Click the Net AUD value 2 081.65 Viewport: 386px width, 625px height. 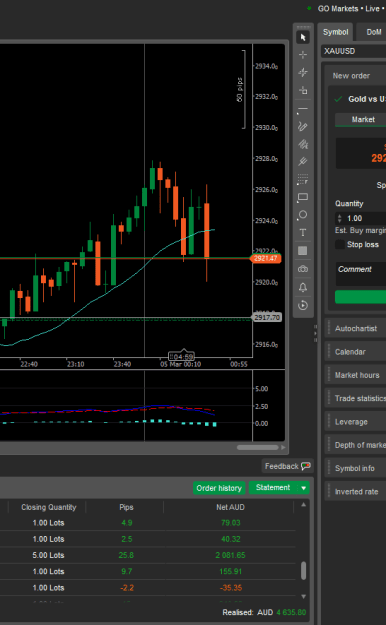click(x=230, y=555)
